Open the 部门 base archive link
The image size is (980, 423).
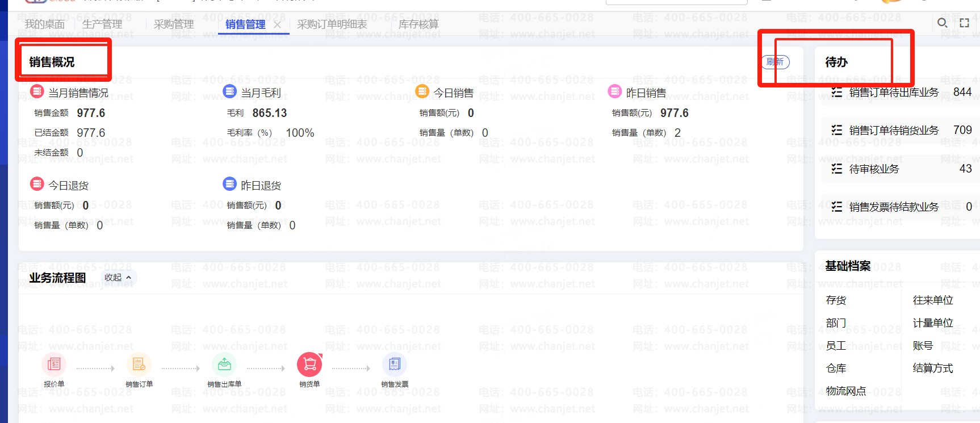point(836,323)
